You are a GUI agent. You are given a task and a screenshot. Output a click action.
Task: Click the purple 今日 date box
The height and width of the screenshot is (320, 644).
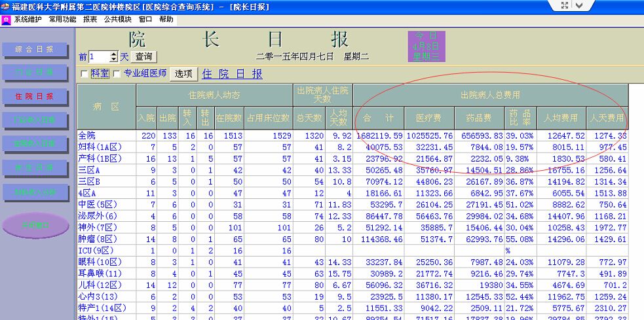[426, 46]
